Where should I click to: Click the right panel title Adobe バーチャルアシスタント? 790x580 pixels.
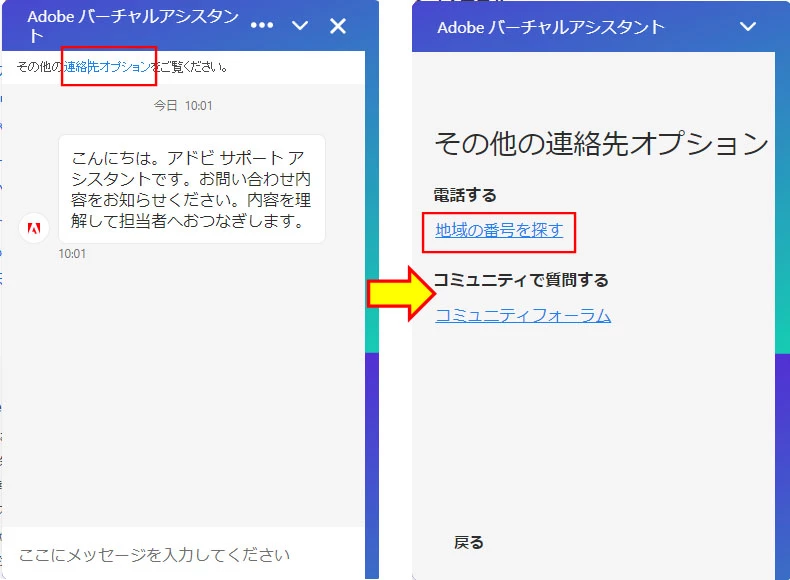[x=551, y=27]
